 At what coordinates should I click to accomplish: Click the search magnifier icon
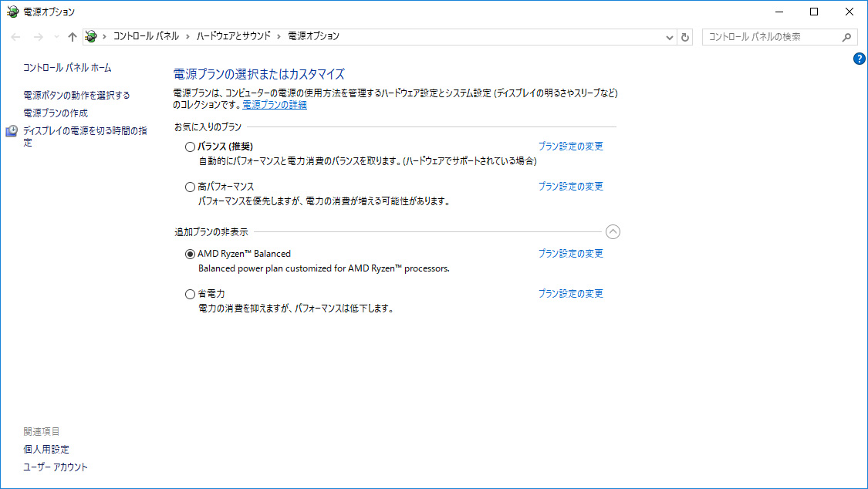pos(846,37)
